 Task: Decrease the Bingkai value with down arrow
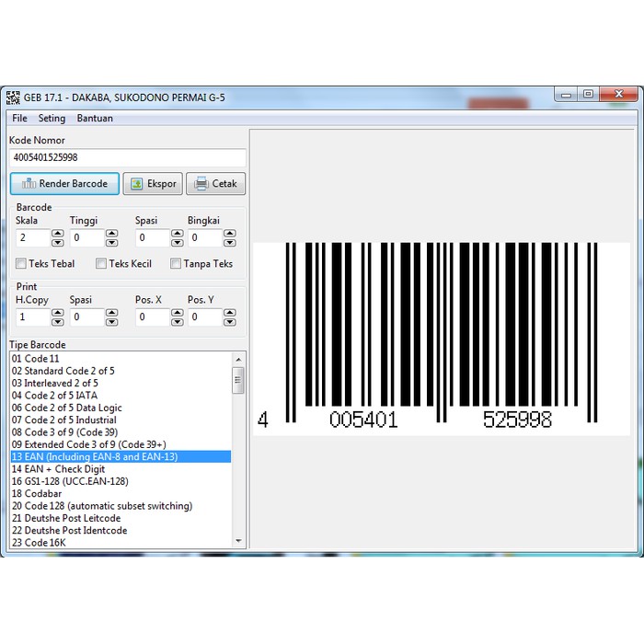click(230, 242)
